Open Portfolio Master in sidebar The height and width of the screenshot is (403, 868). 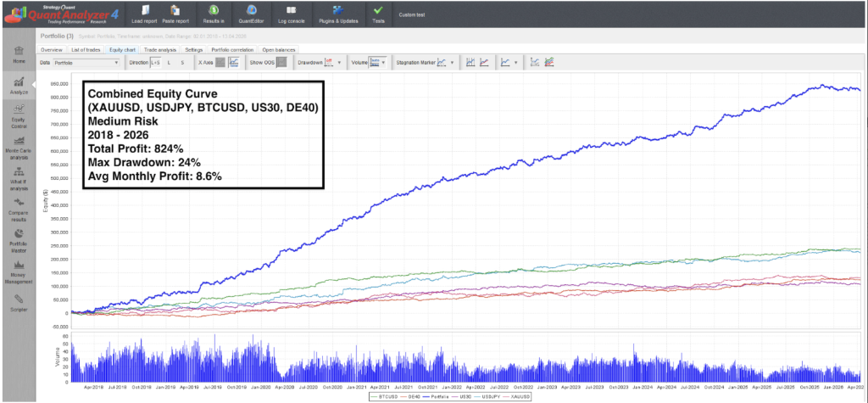coord(19,240)
